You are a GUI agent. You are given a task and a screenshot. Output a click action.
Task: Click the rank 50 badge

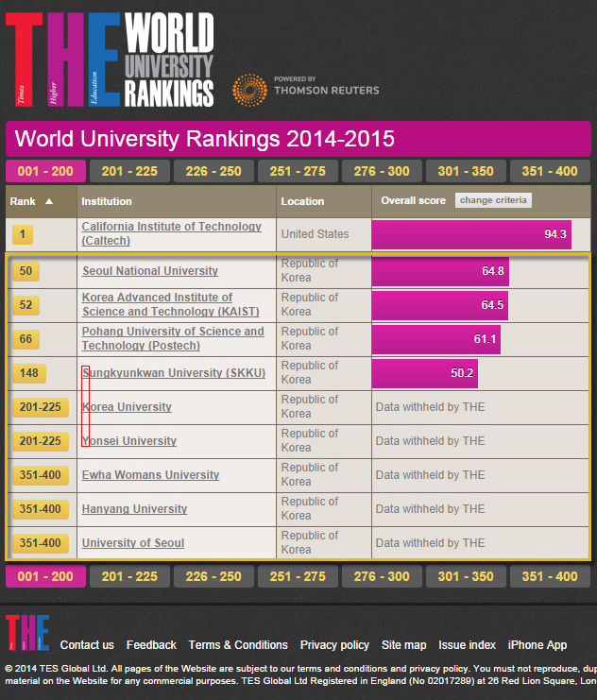pyautogui.click(x=26, y=271)
